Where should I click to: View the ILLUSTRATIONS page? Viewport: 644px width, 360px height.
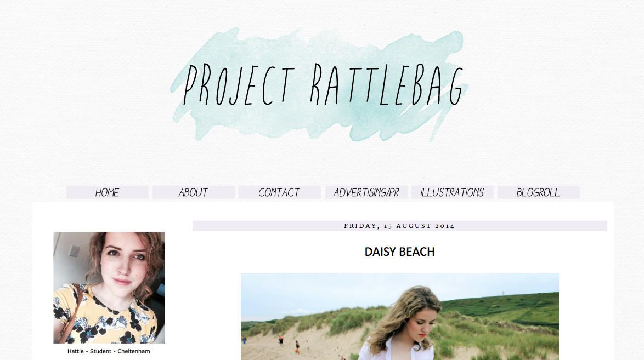click(452, 192)
